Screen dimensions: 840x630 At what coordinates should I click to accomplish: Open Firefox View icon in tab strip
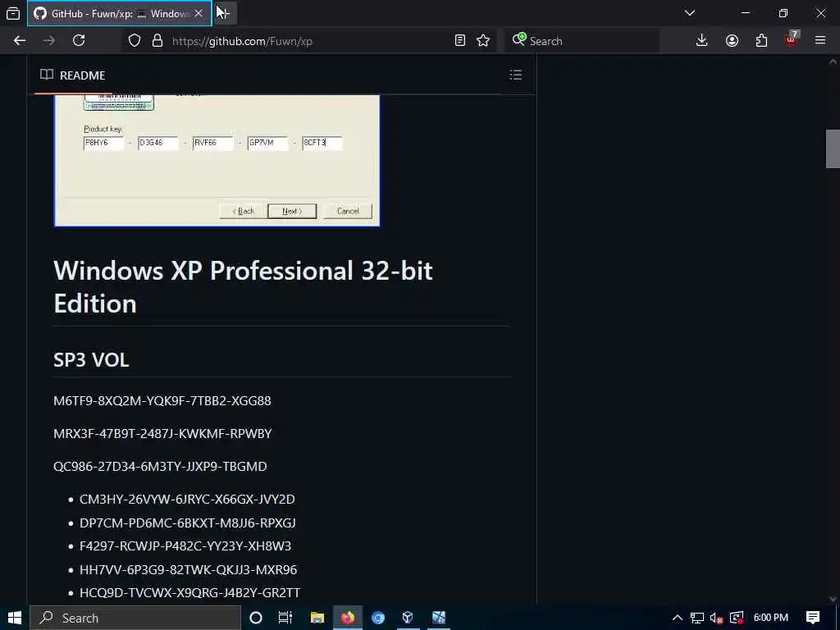click(x=13, y=13)
